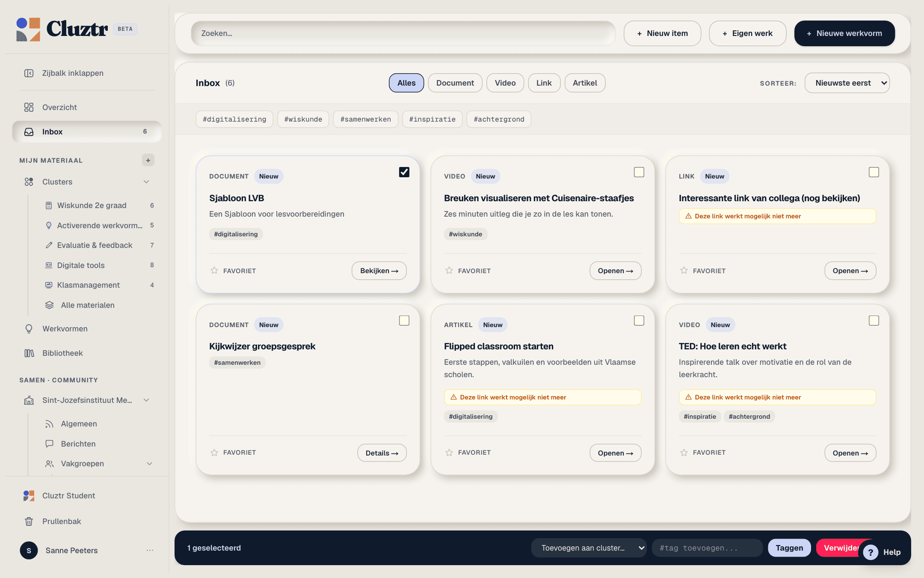The height and width of the screenshot is (578, 924).
Task: Click the Help question mark icon
Action: (x=870, y=552)
